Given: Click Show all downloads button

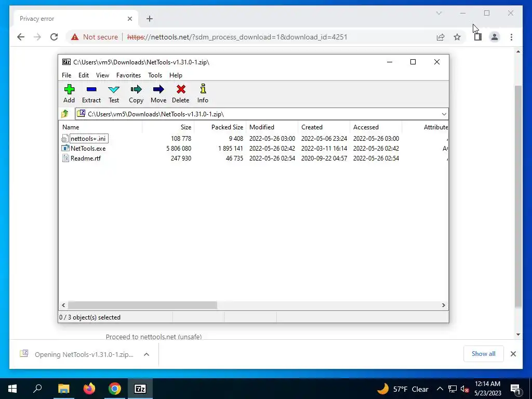Looking at the screenshot, I should (484, 354).
